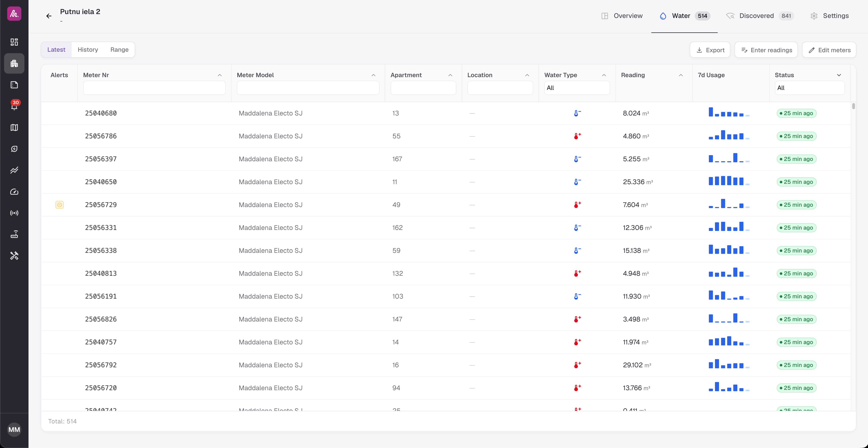The image size is (868, 448).
Task: Open the Settings tab
Action: (x=829, y=16)
